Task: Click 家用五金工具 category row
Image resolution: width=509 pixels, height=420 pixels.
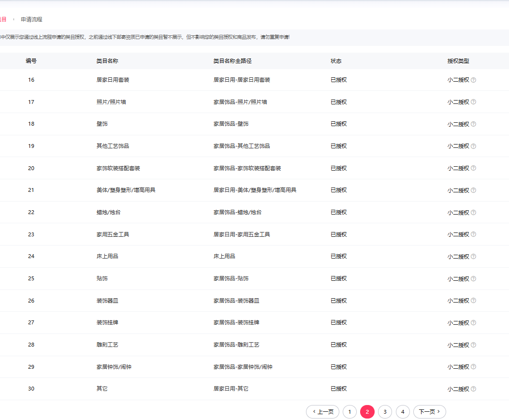Action: tap(113, 234)
